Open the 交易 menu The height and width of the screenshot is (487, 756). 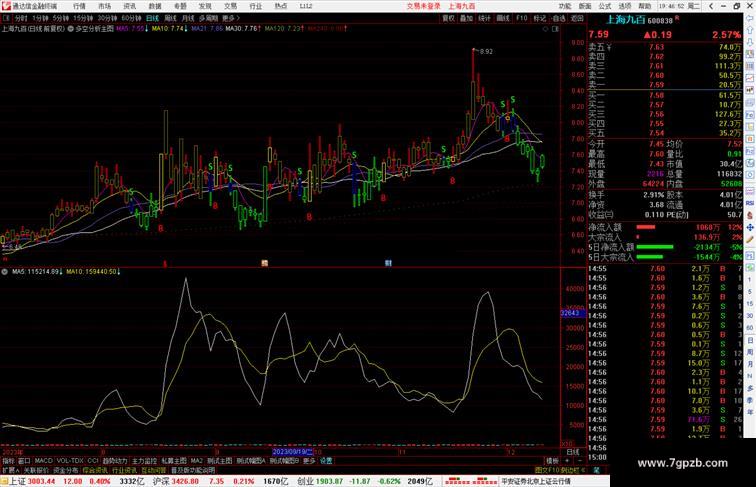[230, 6]
